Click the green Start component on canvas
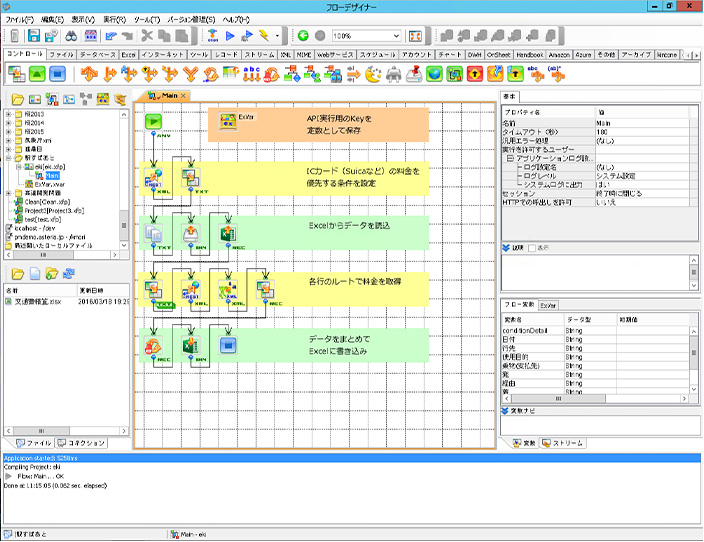This screenshot has height=542, width=704. 154,122
